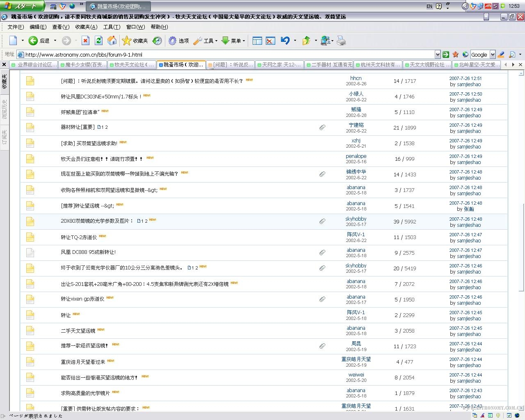The width and height of the screenshot is (525, 420).
Task: Click the globe search icon beside Google box
Action: click(x=465, y=54)
